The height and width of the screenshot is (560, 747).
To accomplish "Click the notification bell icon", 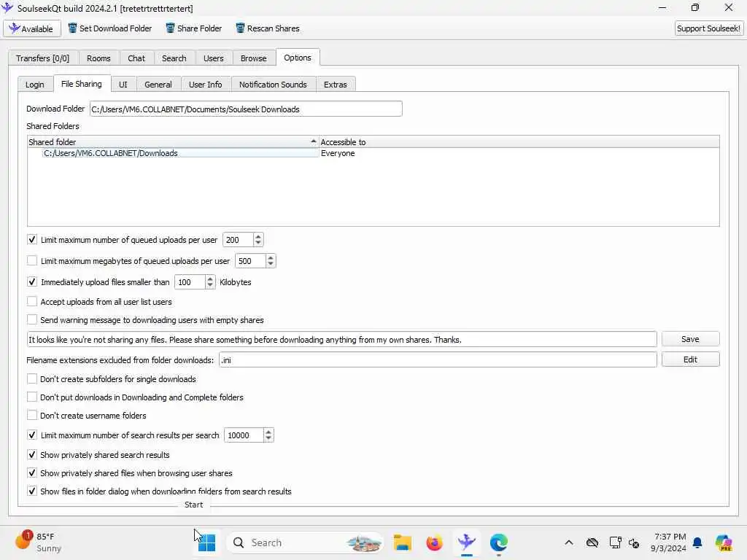I will pyautogui.click(x=697, y=542).
